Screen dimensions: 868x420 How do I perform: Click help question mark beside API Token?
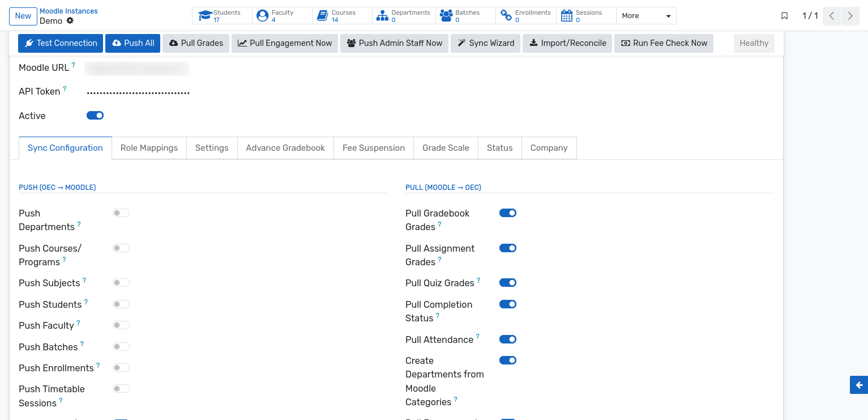(x=65, y=89)
